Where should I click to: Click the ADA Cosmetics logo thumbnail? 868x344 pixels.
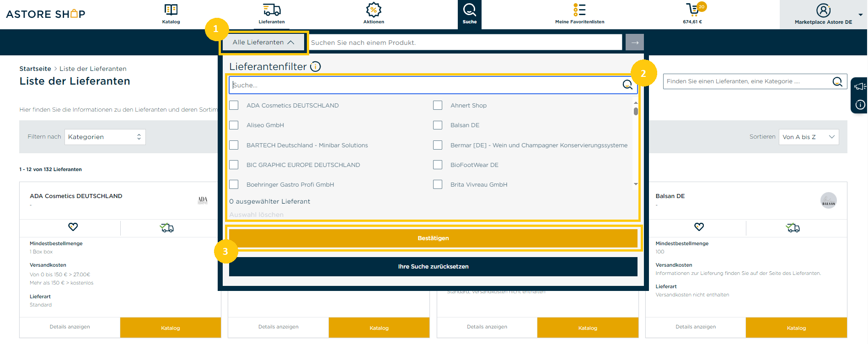[x=203, y=200]
